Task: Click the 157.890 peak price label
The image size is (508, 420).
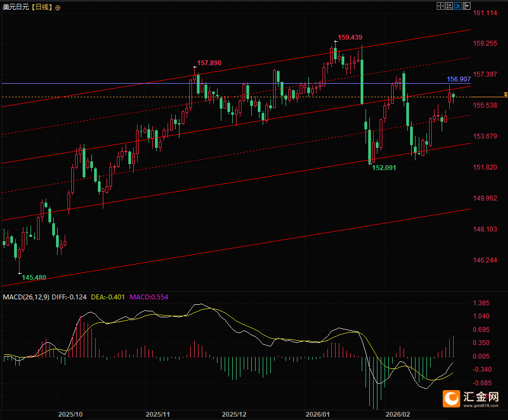Action: click(x=209, y=63)
